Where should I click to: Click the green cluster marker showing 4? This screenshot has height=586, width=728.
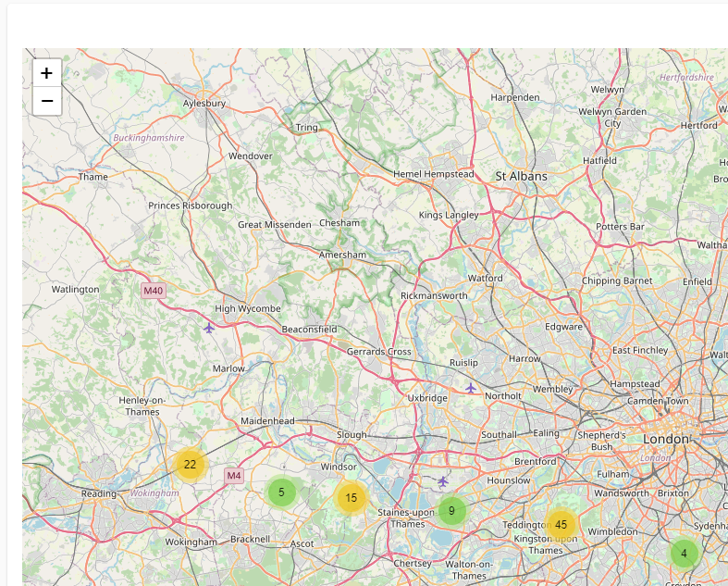pyautogui.click(x=684, y=554)
